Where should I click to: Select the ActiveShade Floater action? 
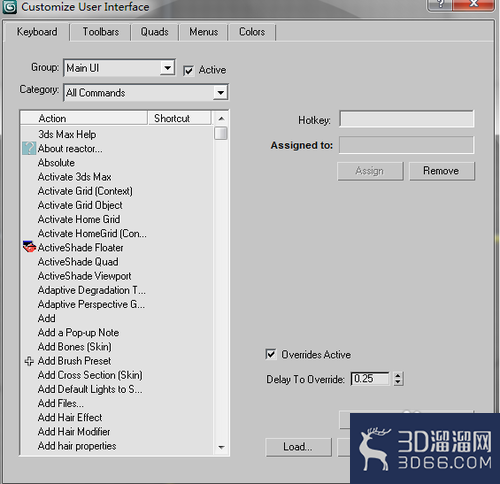pos(80,248)
